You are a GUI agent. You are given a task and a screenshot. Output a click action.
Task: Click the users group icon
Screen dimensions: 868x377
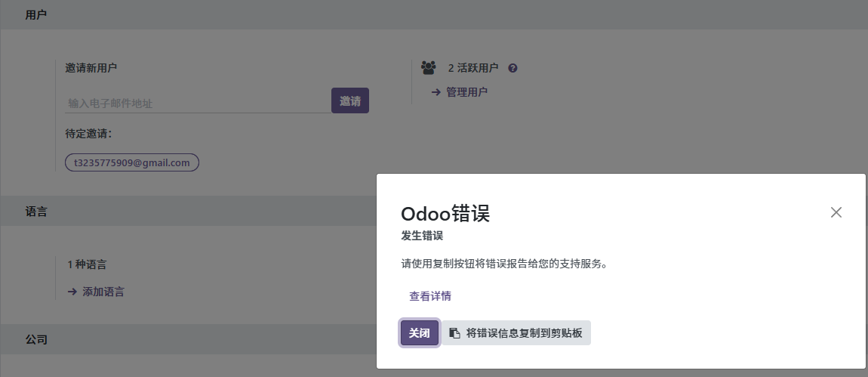coord(429,68)
